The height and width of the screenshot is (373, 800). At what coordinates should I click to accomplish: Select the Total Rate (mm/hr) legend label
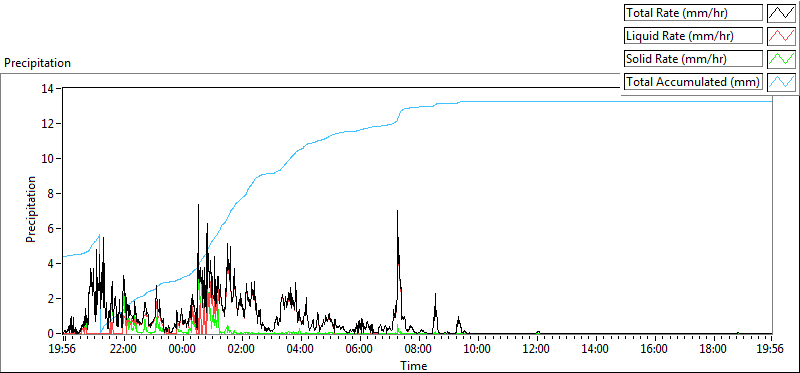[693, 13]
